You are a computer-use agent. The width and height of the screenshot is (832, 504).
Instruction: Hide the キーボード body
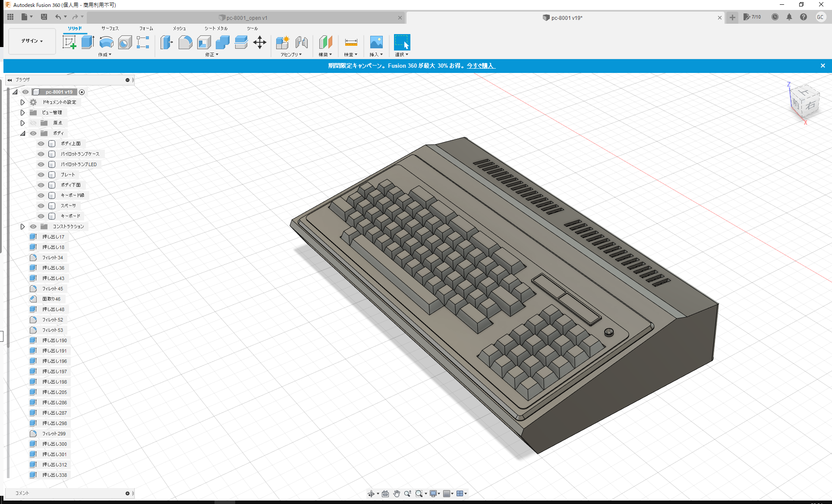click(x=41, y=216)
